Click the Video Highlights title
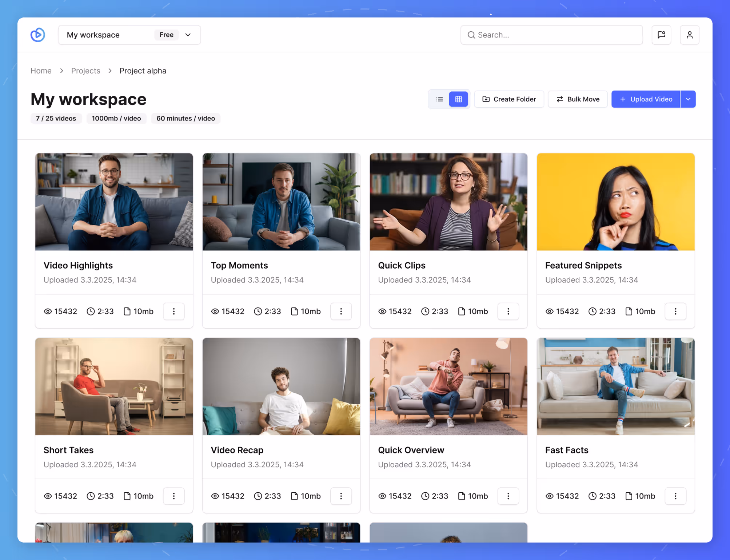Image resolution: width=730 pixels, height=560 pixels. pos(78,265)
